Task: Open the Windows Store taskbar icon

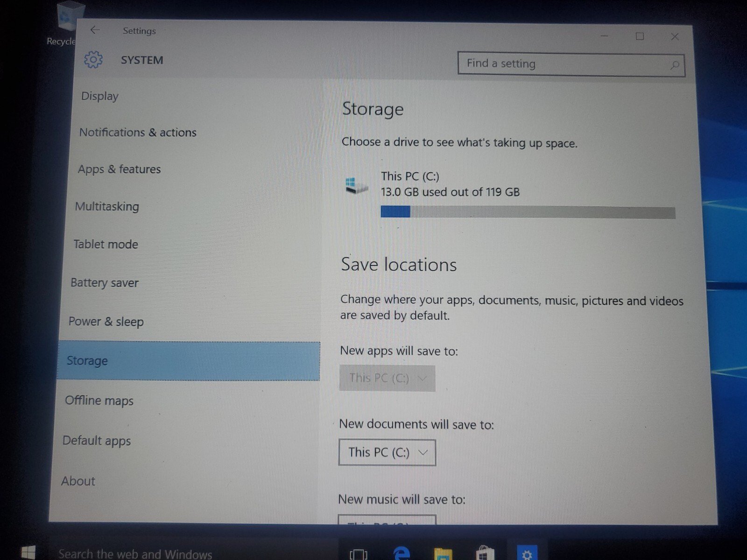Action: click(485, 553)
